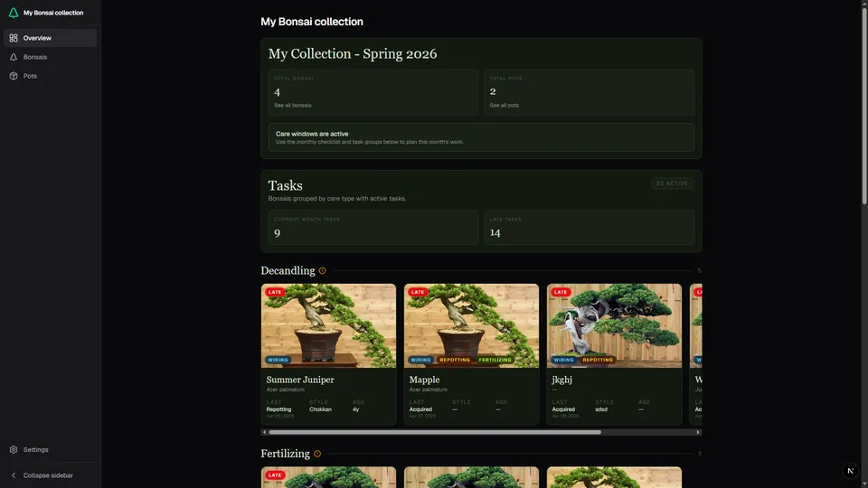This screenshot has height=488, width=868.
Task: Click Wiring tag on Summer Juniper card
Action: point(278,360)
